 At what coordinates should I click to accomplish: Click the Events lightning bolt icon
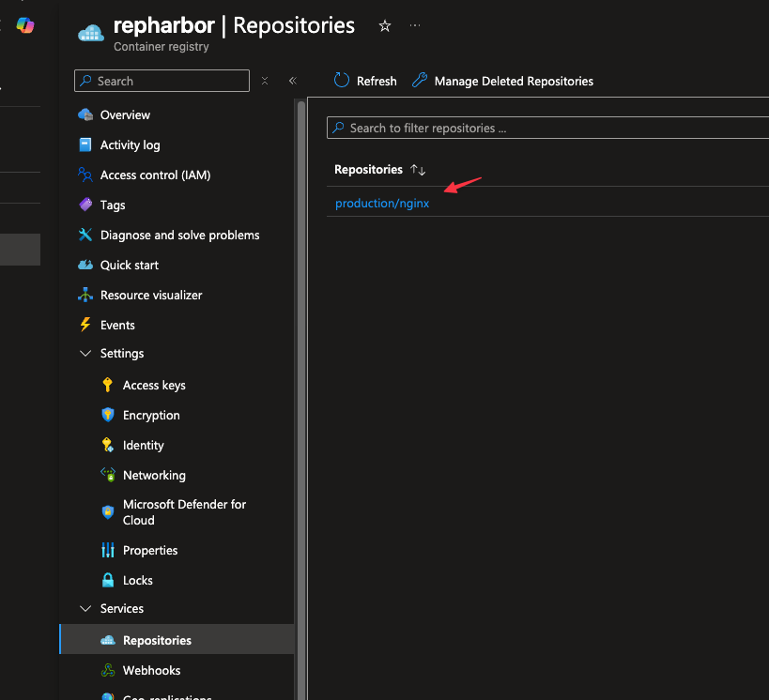tap(85, 325)
